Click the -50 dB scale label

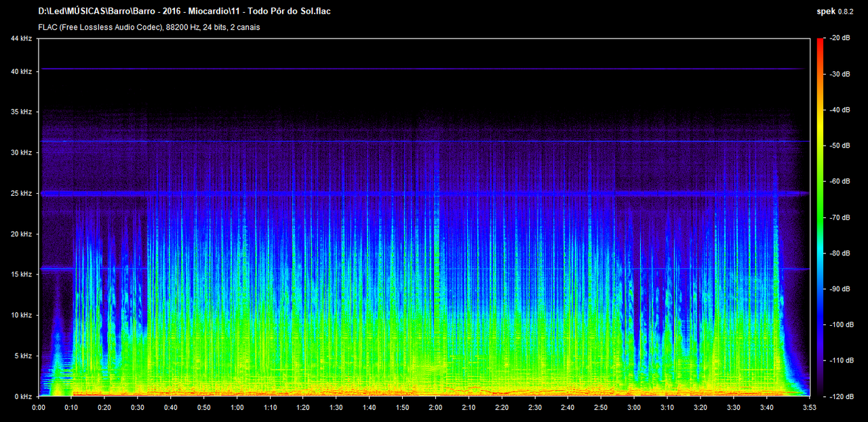coord(841,146)
